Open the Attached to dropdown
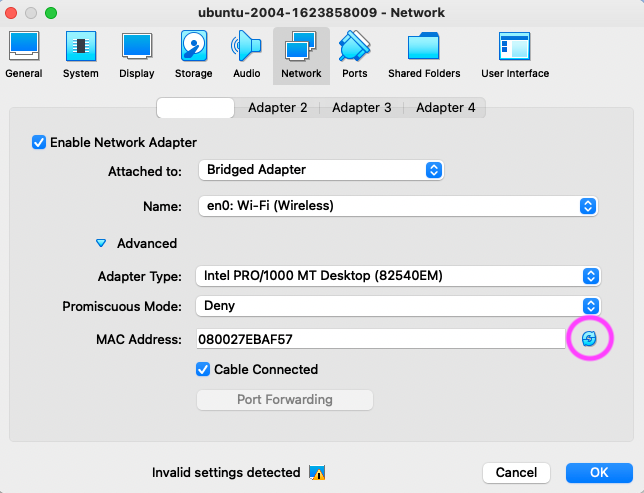The width and height of the screenshot is (644, 493). 320,170
